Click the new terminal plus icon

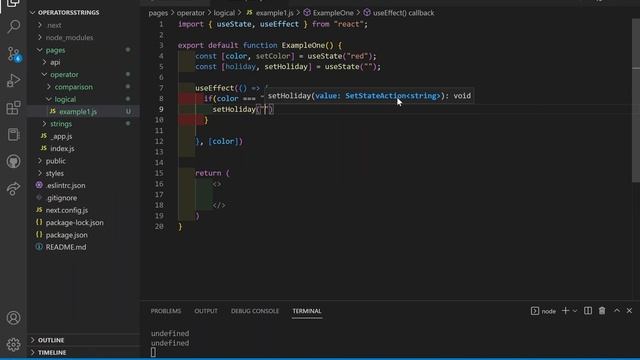pyautogui.click(x=565, y=311)
